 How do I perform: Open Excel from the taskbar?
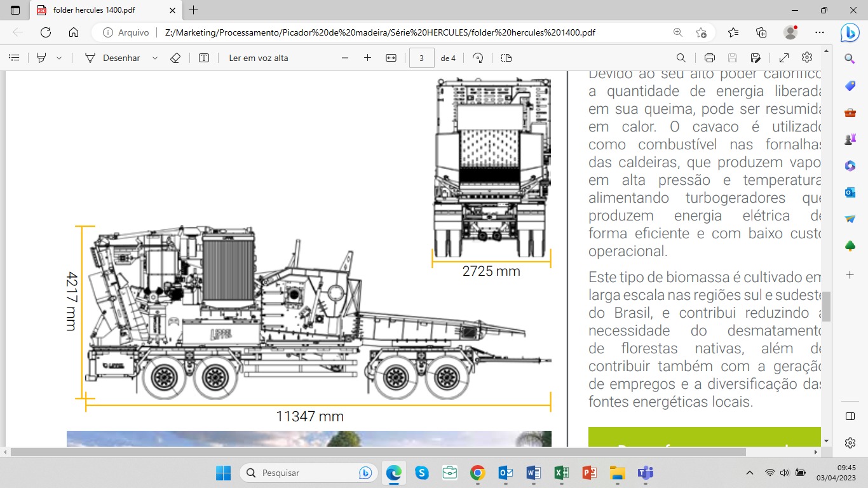coord(562,473)
